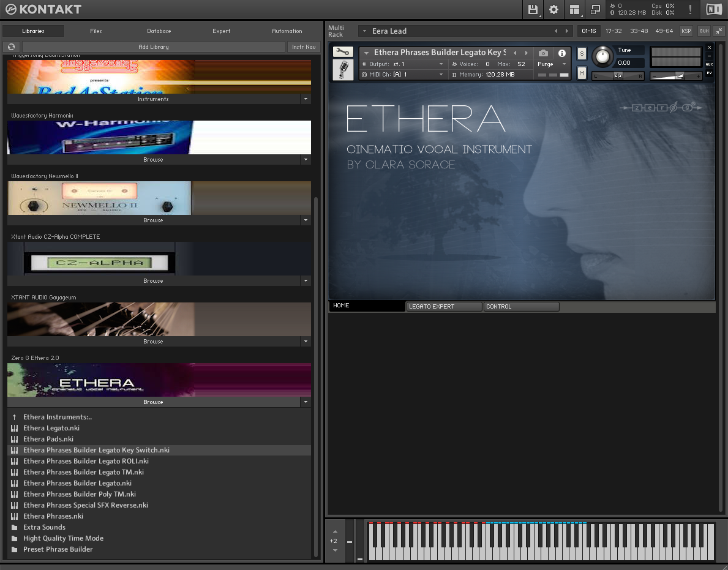
Task: Switch to the Files tab
Action: click(96, 31)
